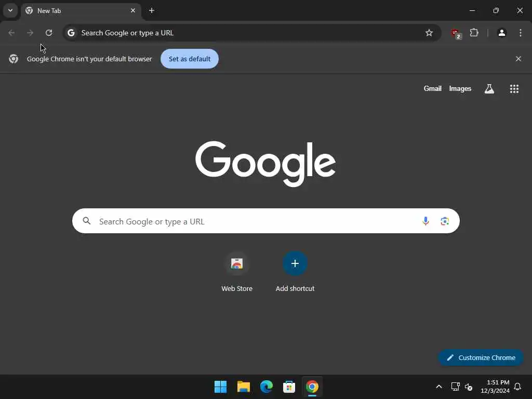Image resolution: width=532 pixels, height=399 pixels.
Task: Open the Extensions puzzle piece menu
Action: 474,33
